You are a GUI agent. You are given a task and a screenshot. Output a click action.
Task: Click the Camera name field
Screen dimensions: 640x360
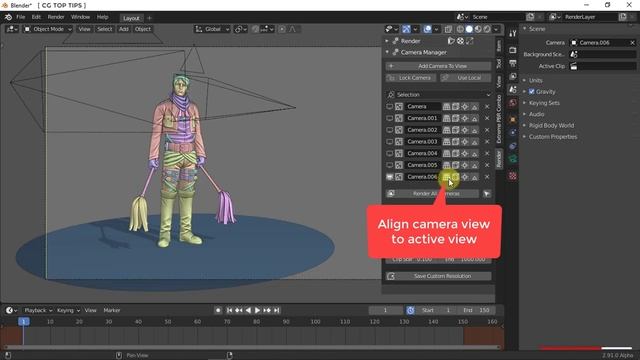click(x=423, y=106)
